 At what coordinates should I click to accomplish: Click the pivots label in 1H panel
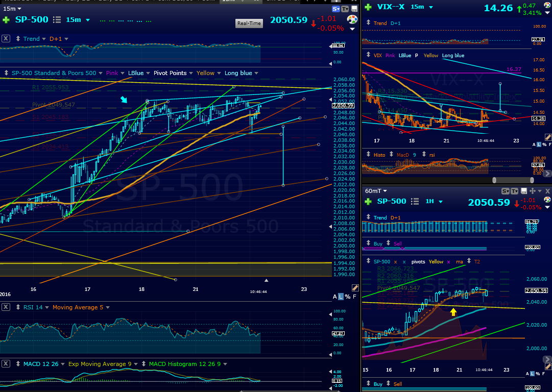(x=418, y=261)
